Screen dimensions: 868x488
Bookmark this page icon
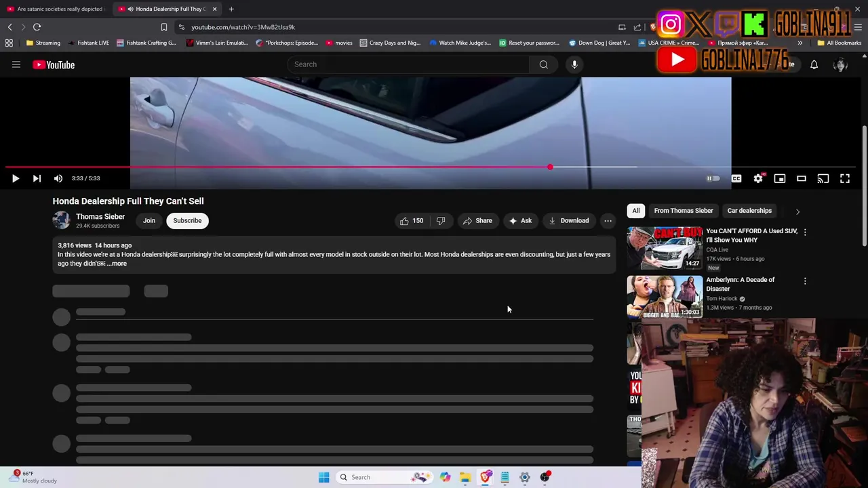(x=163, y=27)
